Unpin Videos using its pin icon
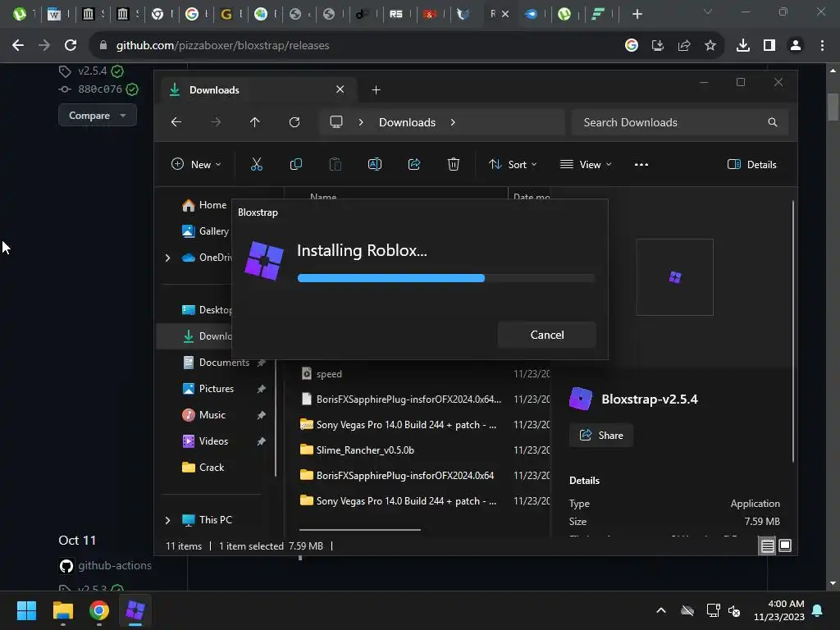This screenshot has width=840, height=630. pos(262,441)
